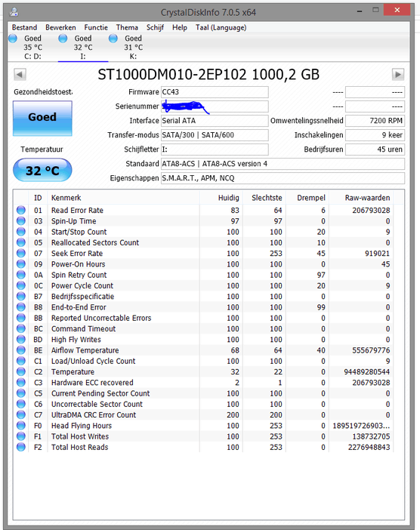Screen dimensions: 420x530
Task: Click the Slechtste column header
Action: 264,198
